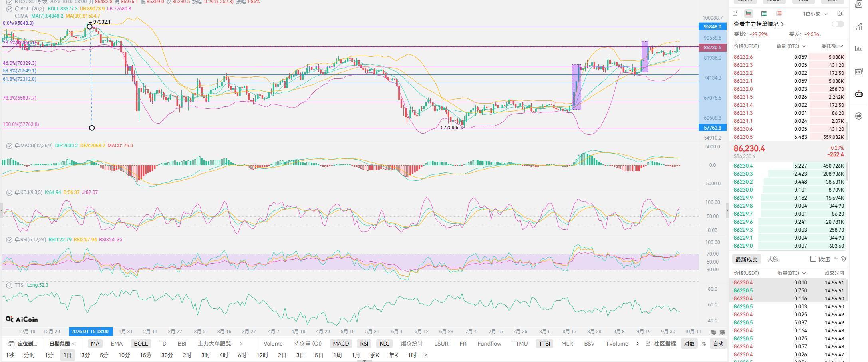Toggle the 主力挂单 display switch

click(x=838, y=24)
